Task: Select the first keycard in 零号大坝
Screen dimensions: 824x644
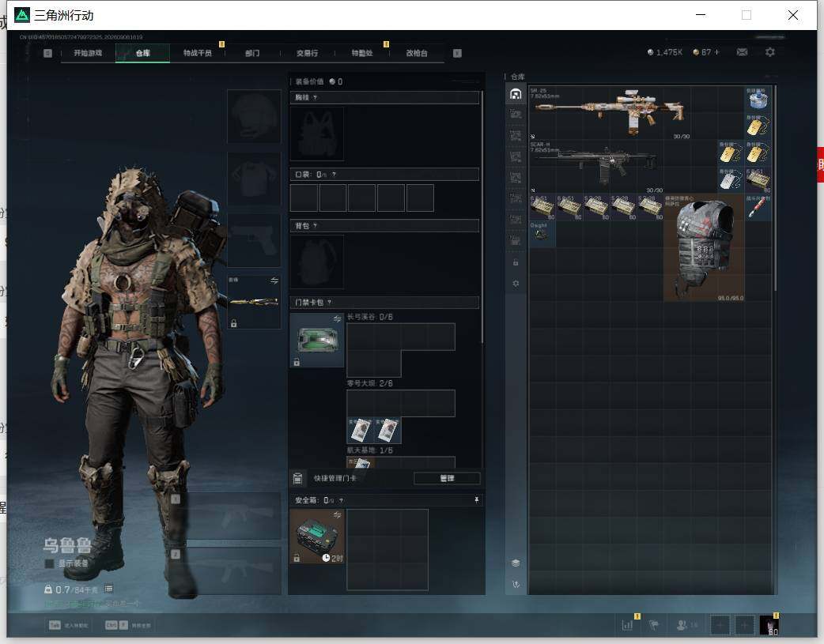Action: pyautogui.click(x=360, y=430)
